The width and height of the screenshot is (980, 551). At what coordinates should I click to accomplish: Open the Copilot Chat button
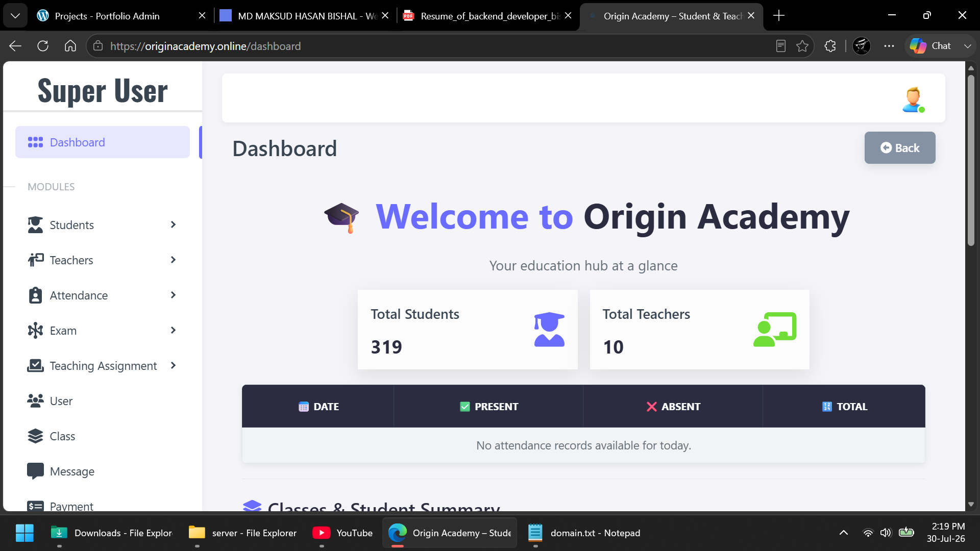[931, 46]
